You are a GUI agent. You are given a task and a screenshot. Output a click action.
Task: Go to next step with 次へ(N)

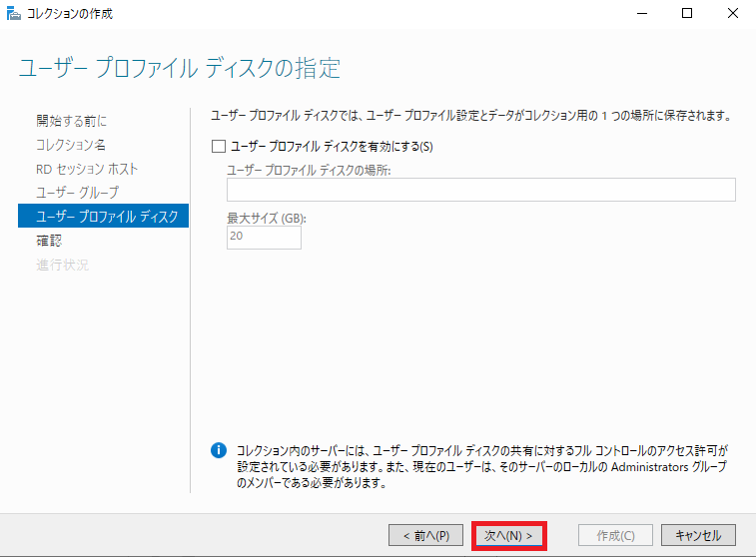508,536
